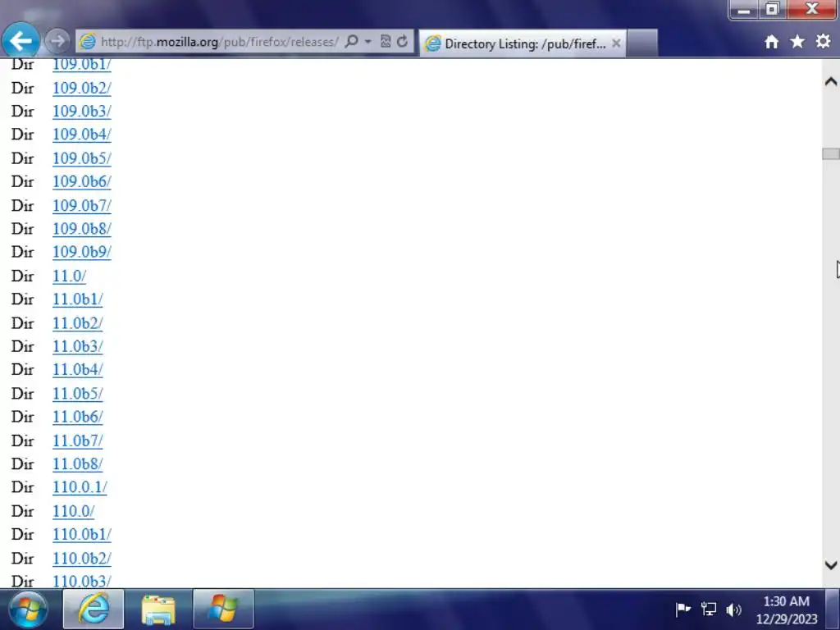Open Favorites with the star icon

tap(797, 42)
